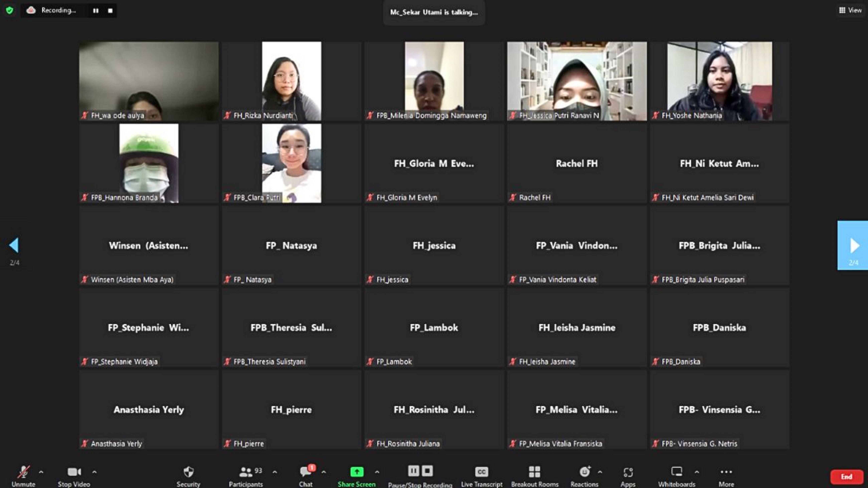Select FPB_Clara Putri video tile
Viewport: 868px width, 488px height.
click(x=292, y=163)
